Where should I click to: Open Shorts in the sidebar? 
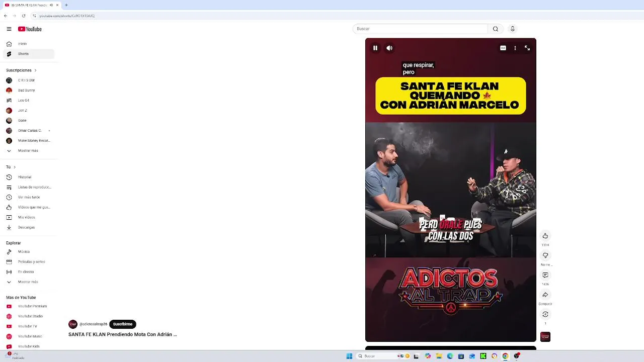point(29,54)
